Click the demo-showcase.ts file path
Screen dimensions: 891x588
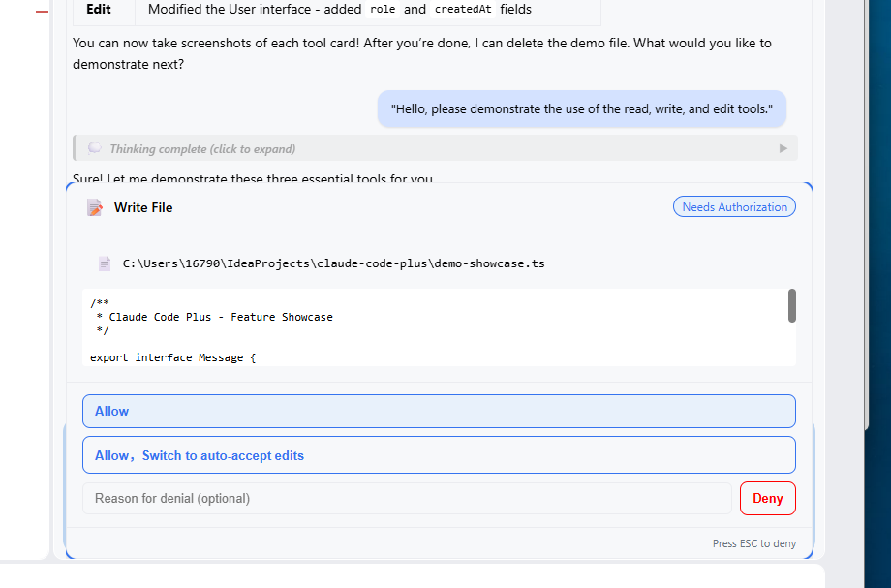(x=333, y=263)
